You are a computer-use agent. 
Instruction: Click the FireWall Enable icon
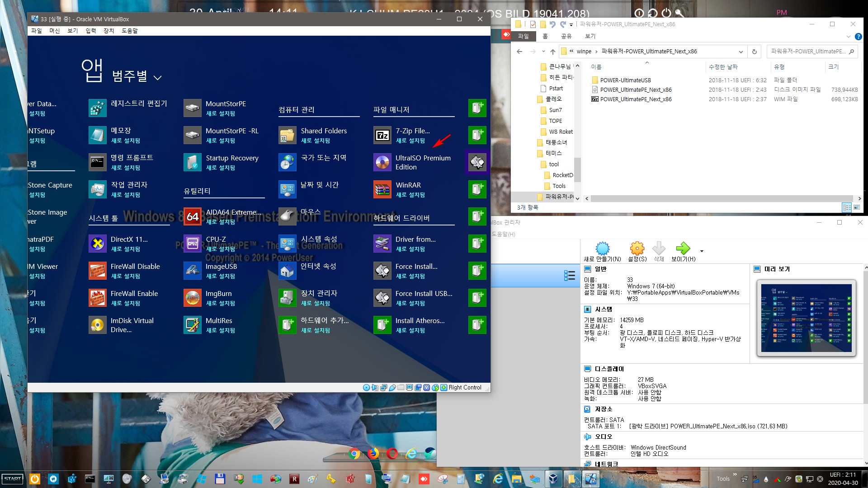pyautogui.click(x=98, y=298)
